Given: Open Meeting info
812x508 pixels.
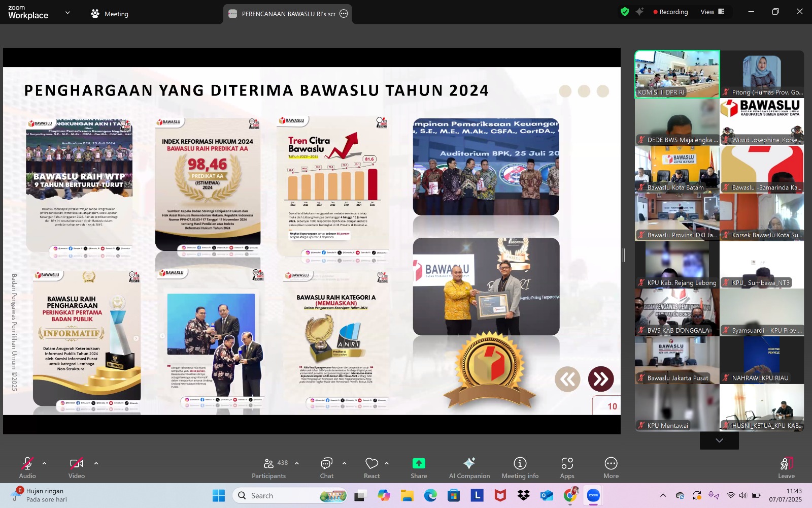Looking at the screenshot, I should click(520, 467).
